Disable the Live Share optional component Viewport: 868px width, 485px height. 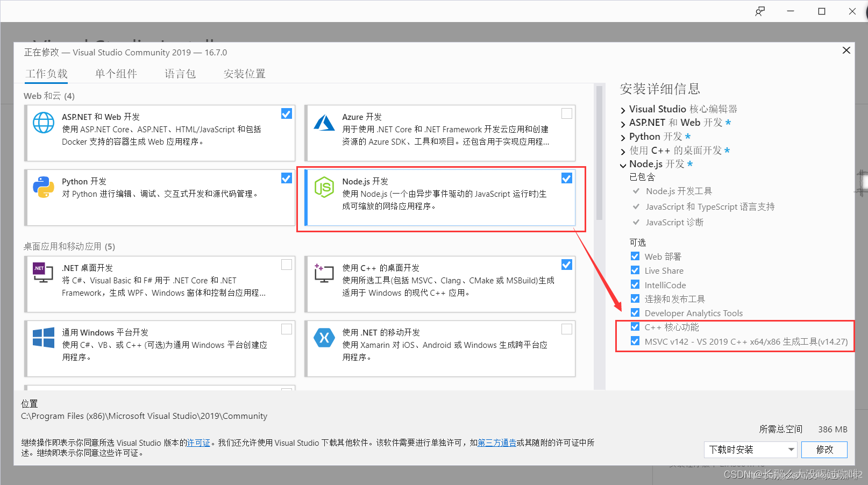(x=635, y=270)
